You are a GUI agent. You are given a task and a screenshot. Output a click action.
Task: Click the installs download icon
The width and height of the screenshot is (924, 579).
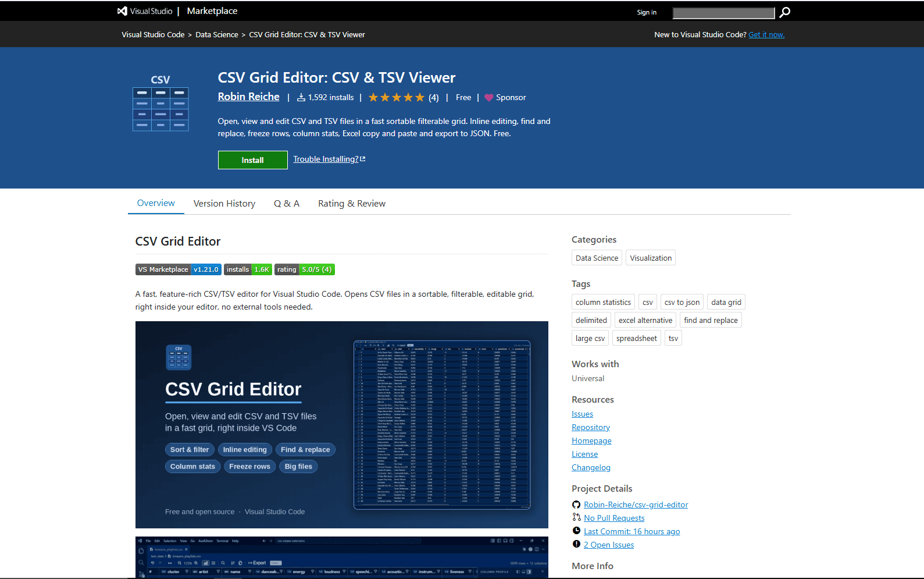pyautogui.click(x=301, y=98)
